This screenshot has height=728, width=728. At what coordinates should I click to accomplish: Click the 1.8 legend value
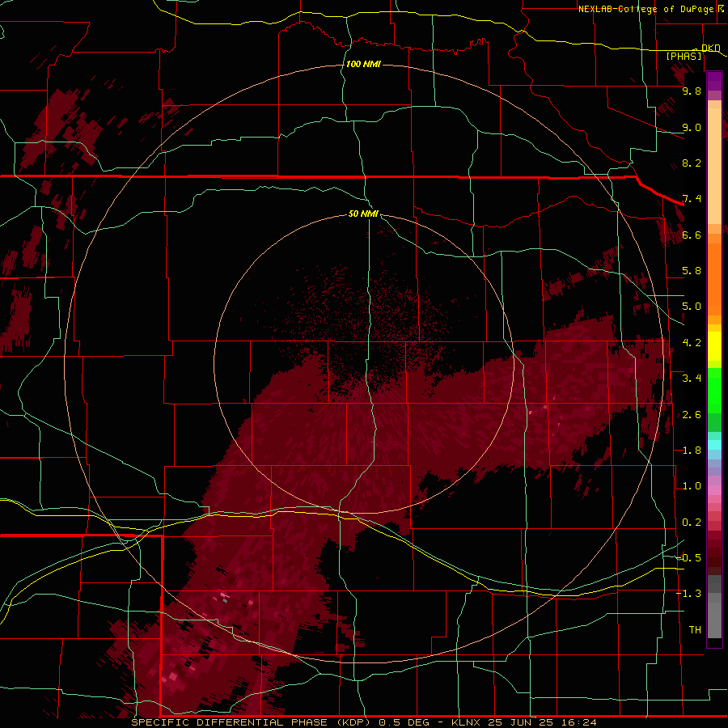pyautogui.click(x=692, y=451)
